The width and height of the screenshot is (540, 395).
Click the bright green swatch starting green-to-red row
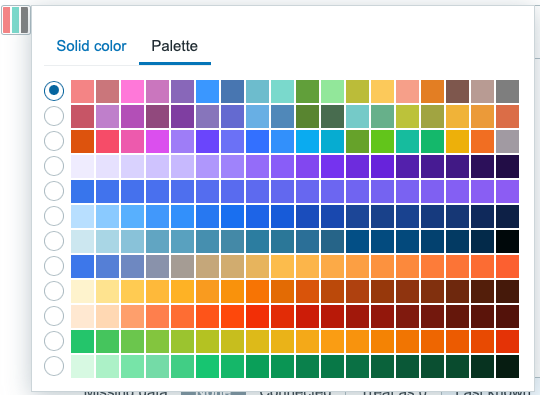(82, 341)
